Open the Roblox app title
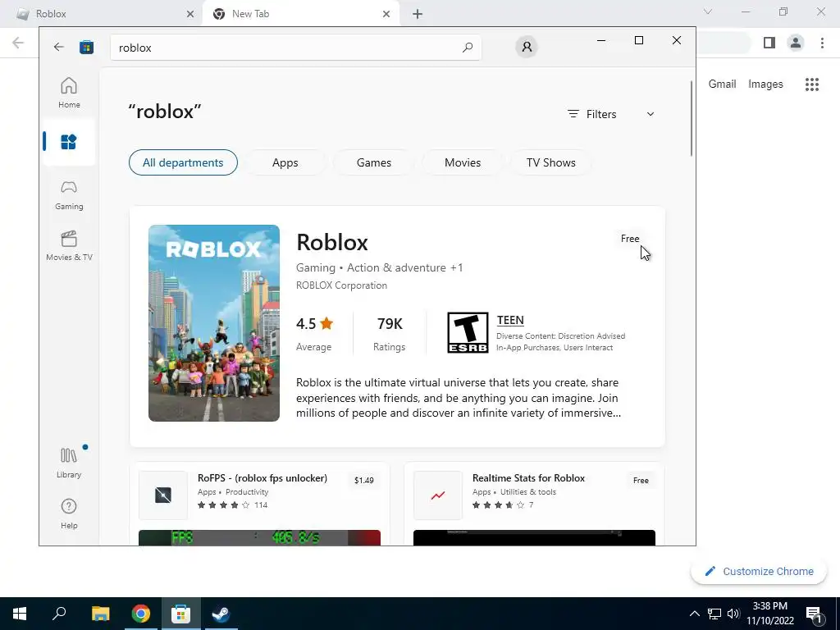Image resolution: width=840 pixels, height=630 pixels. click(x=332, y=242)
